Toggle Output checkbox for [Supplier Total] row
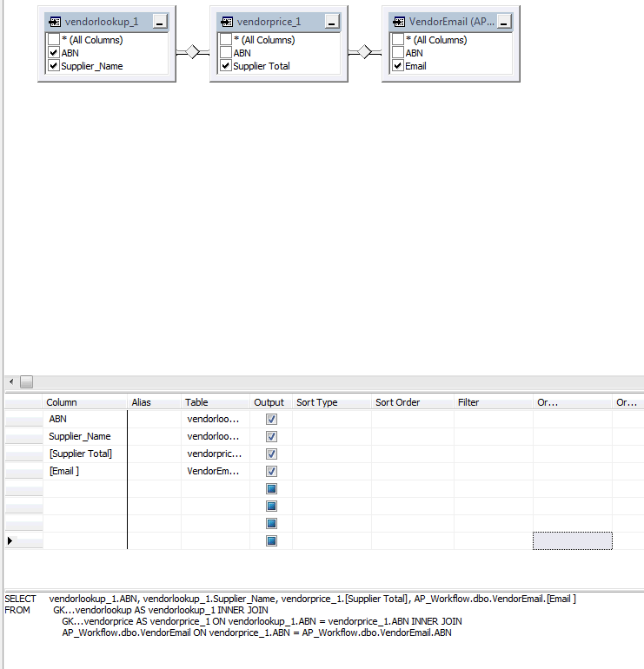The height and width of the screenshot is (669, 644). click(271, 454)
